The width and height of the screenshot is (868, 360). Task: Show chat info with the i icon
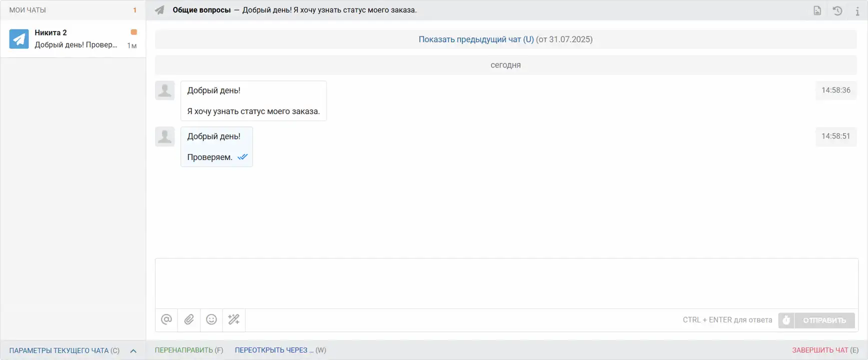coord(857,10)
